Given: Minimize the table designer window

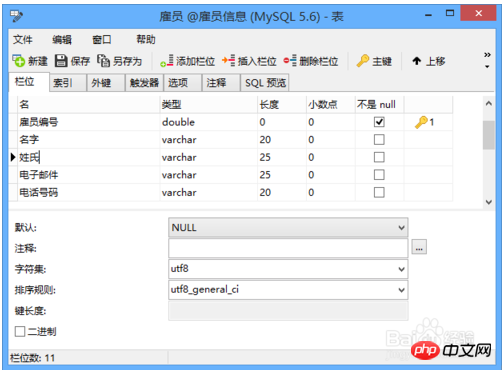Looking at the screenshot, I should click(428, 15).
